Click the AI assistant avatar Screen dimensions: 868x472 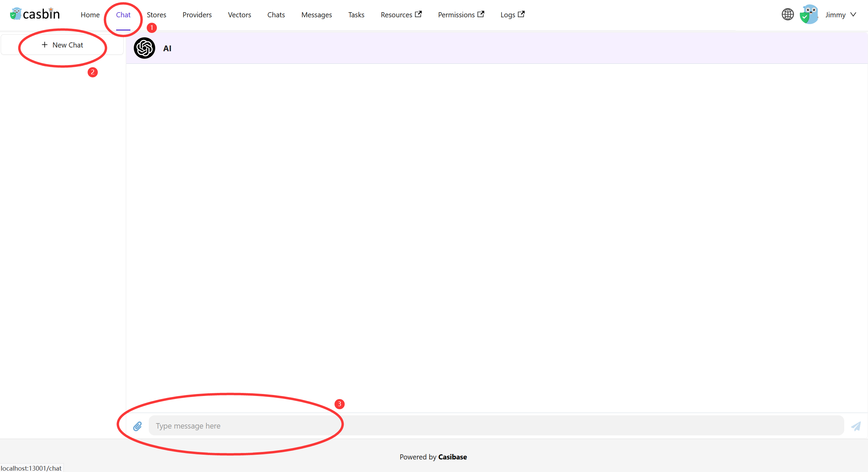[x=144, y=48]
